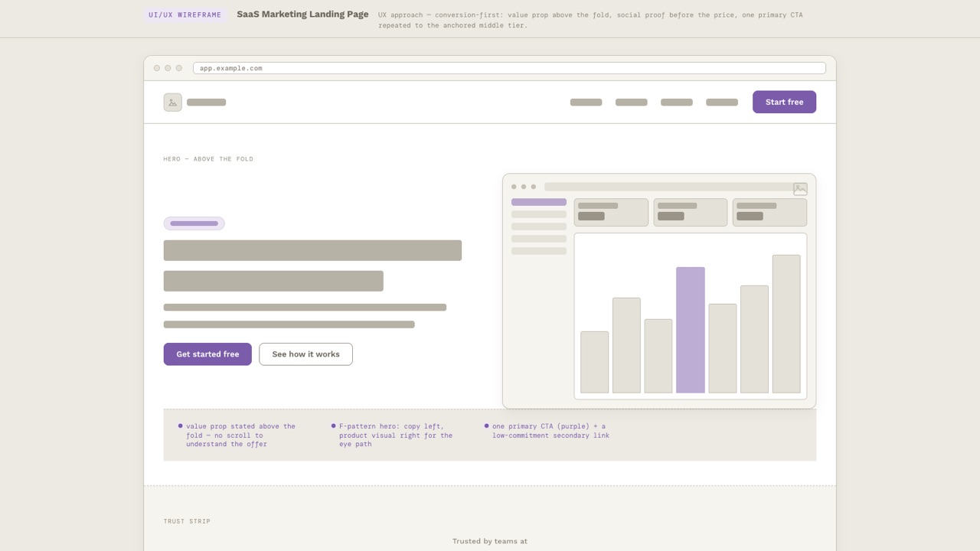Click the image placeholder icon in product mockup

point(800,189)
